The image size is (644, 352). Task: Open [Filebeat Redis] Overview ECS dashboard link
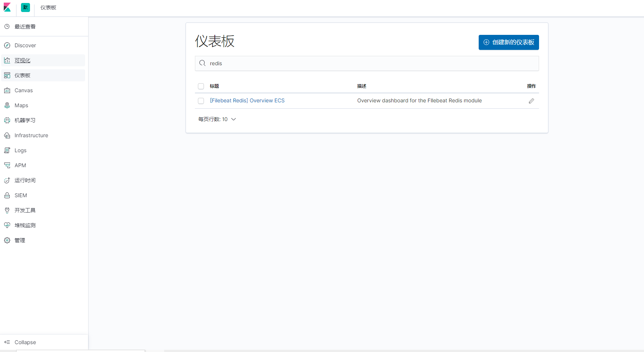(x=247, y=100)
